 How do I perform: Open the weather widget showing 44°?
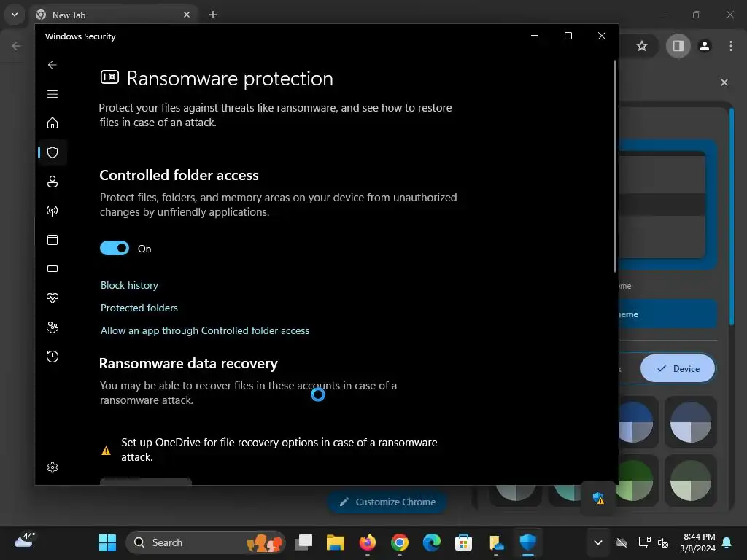click(25, 540)
